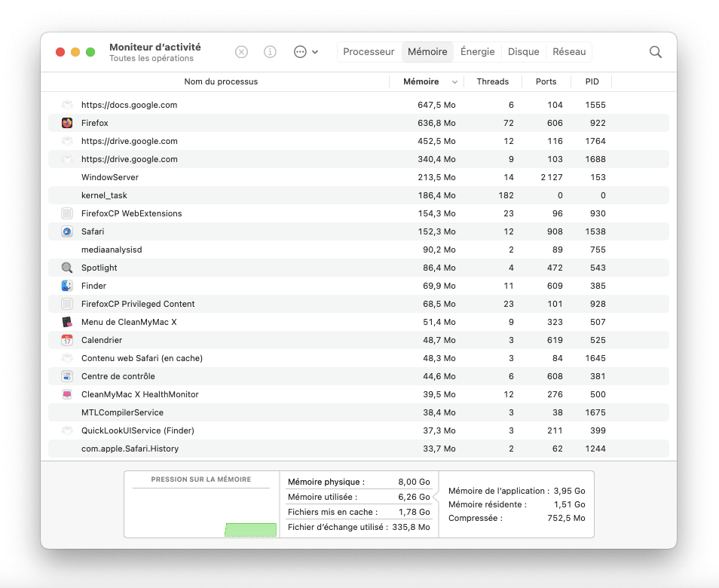The height and width of the screenshot is (588, 719).
Task: Click the Toutes les opérations subtitle
Action: coord(151,58)
